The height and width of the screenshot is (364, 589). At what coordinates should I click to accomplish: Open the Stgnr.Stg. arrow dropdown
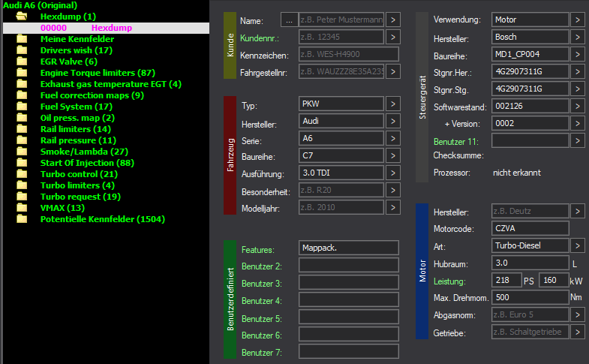[x=578, y=89]
